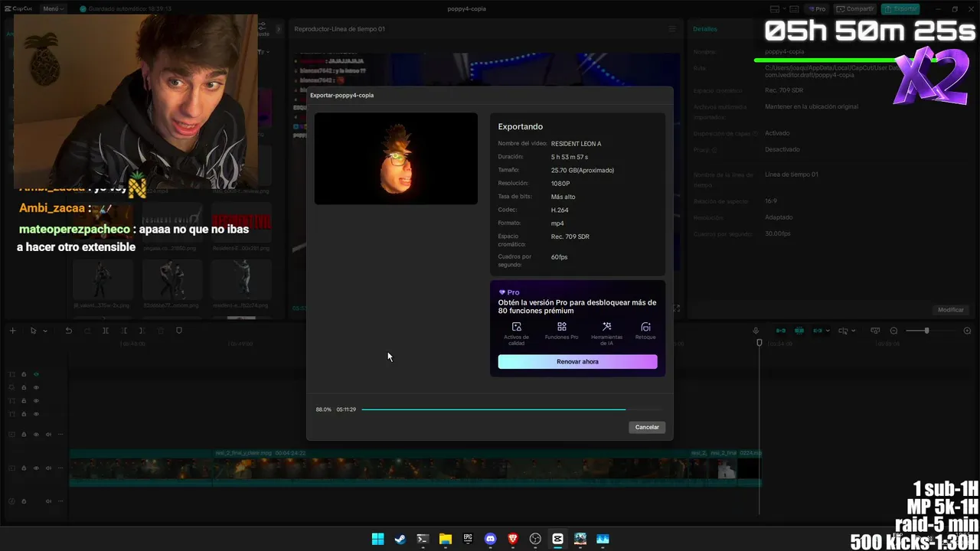
Task: Click the resolution value 1080P
Action: point(560,184)
